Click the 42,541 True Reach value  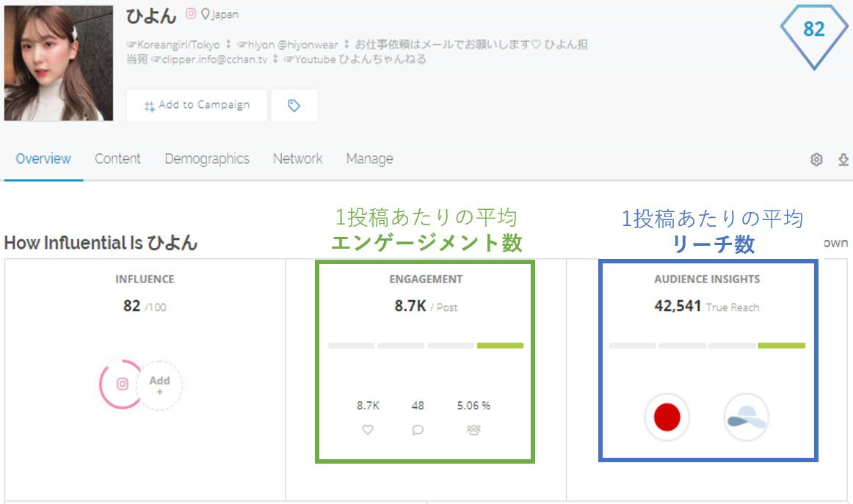click(x=707, y=306)
